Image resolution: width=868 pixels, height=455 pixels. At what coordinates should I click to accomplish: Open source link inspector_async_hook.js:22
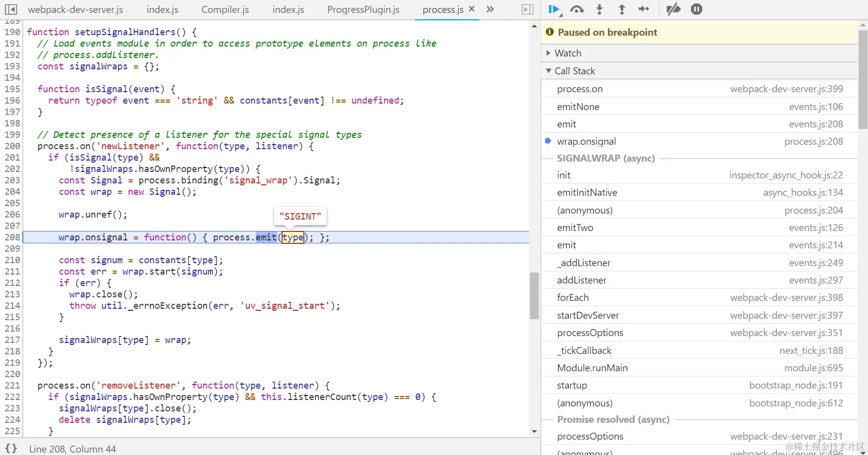click(x=786, y=175)
